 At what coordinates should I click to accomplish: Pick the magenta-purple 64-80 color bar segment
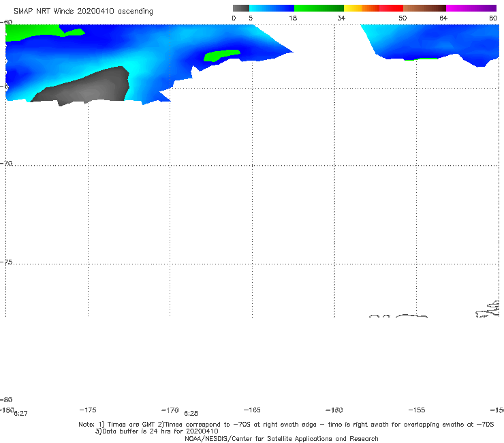[471, 8]
